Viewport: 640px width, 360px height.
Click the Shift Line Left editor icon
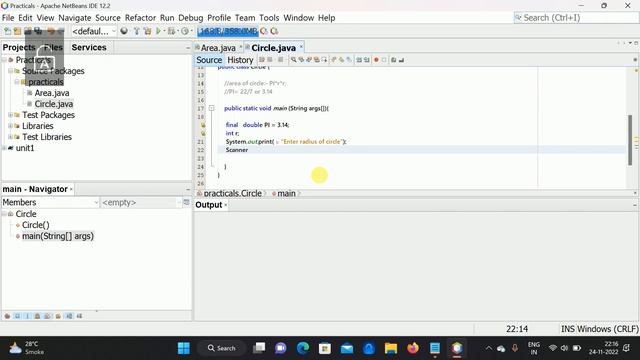click(359, 60)
